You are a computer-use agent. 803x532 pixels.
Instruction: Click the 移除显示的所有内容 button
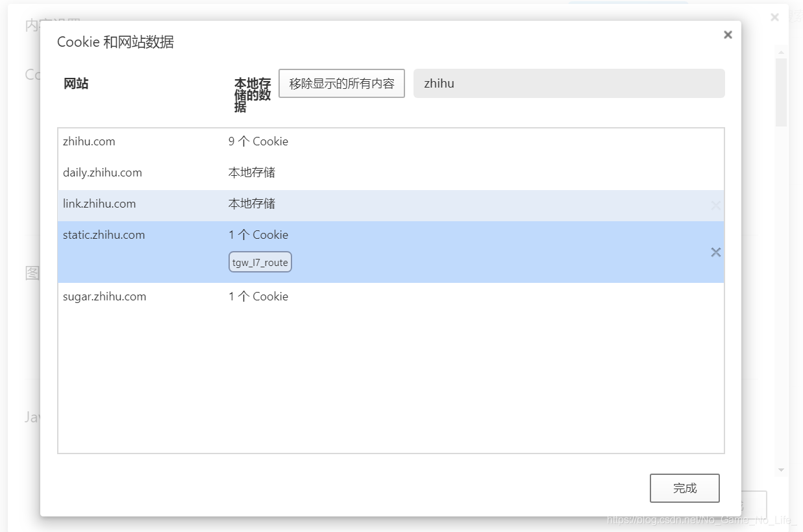point(342,84)
